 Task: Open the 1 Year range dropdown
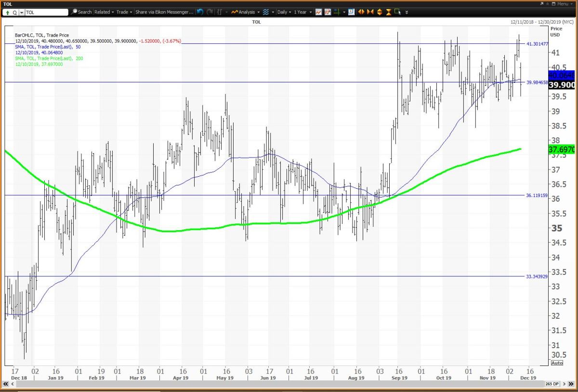(303, 12)
